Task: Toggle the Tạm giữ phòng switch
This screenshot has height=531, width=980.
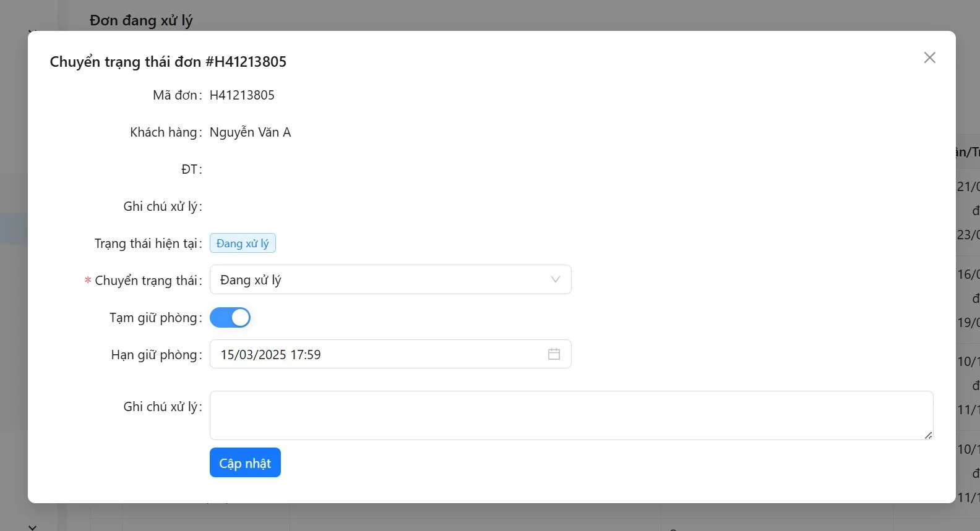Action: click(230, 318)
